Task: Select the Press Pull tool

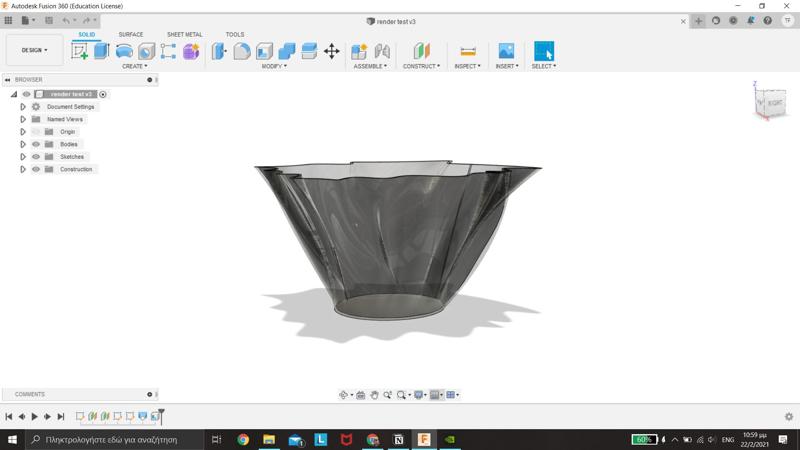Action: [219, 51]
